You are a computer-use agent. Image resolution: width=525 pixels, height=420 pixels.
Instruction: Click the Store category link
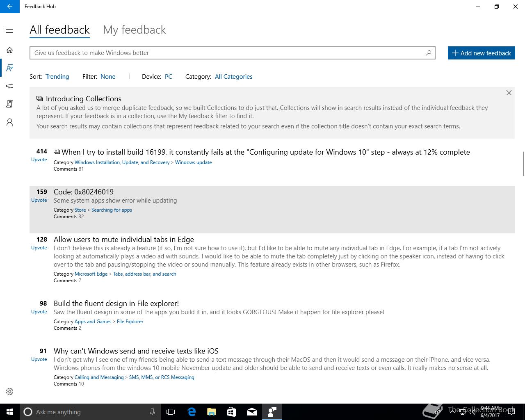[x=80, y=210]
